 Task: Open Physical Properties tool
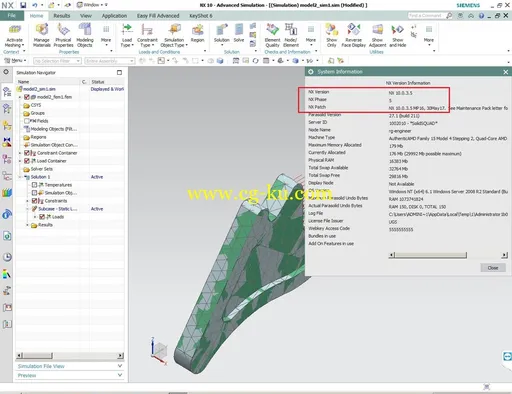click(63, 30)
